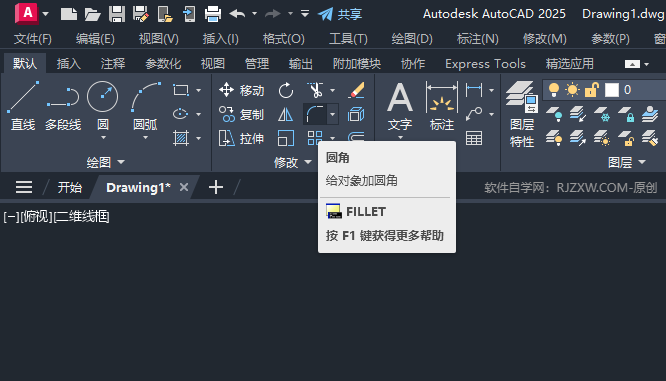666x381 pixels.
Task: Open the Draw (绘图(D)) menu
Action: (412, 39)
